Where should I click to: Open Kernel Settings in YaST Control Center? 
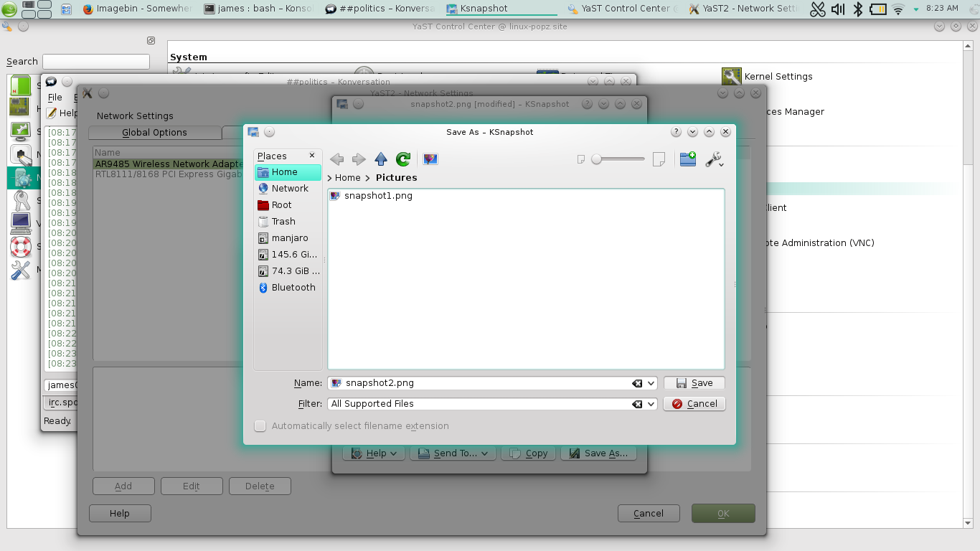767,76
